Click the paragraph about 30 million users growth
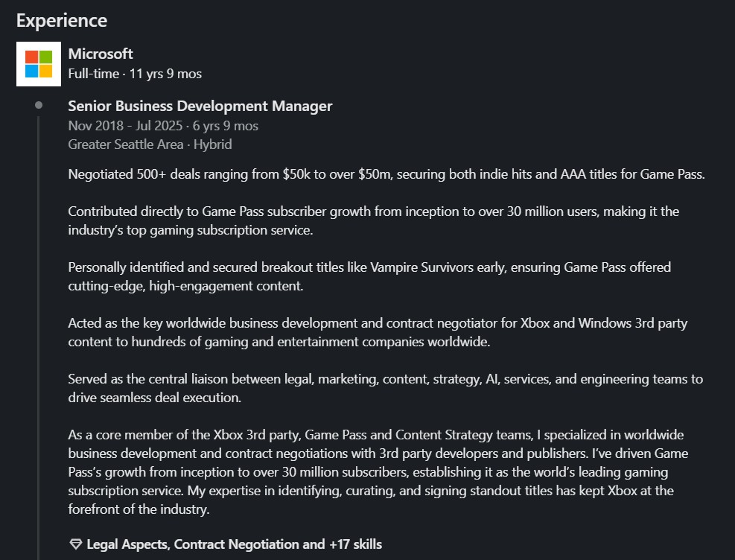 pos(374,220)
